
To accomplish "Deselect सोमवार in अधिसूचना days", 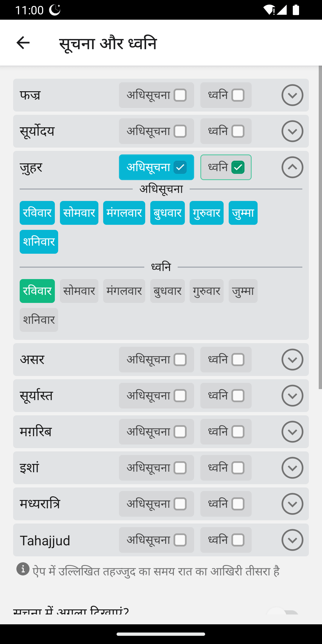I will pyautogui.click(x=79, y=213).
